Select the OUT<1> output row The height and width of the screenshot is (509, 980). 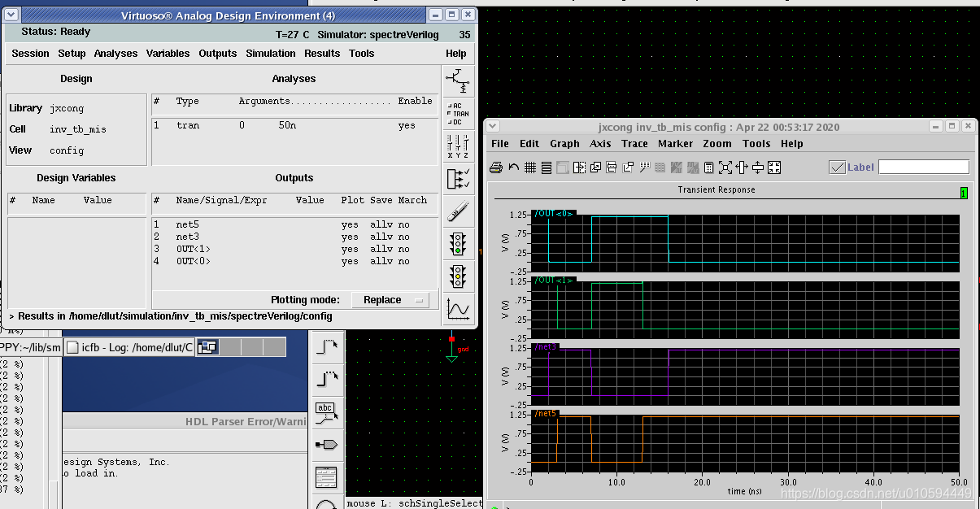point(294,249)
